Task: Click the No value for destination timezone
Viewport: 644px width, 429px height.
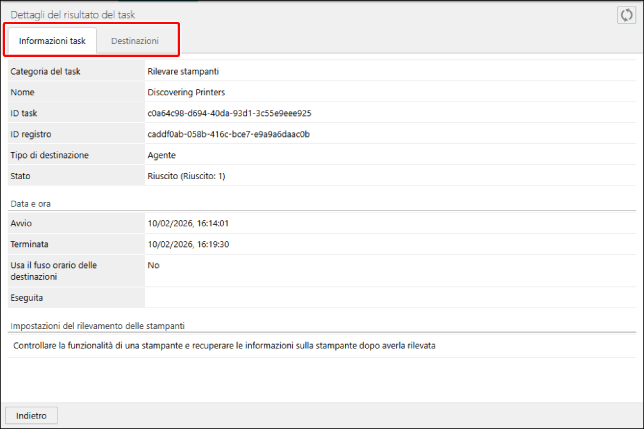Action: pyautogui.click(x=153, y=265)
